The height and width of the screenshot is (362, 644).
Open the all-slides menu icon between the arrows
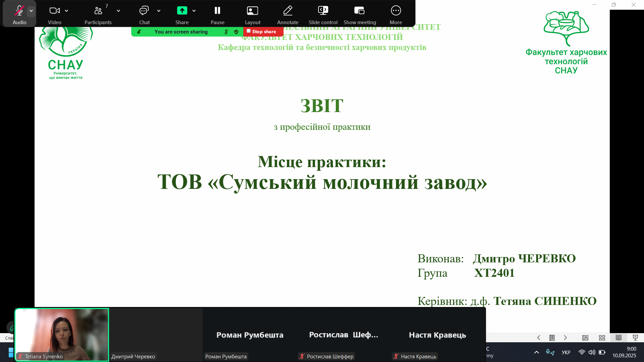(552, 338)
